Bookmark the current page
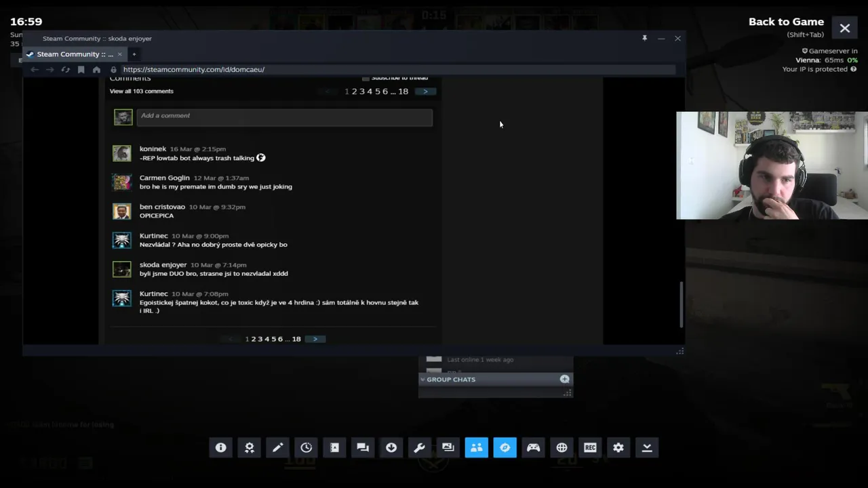 [81, 69]
